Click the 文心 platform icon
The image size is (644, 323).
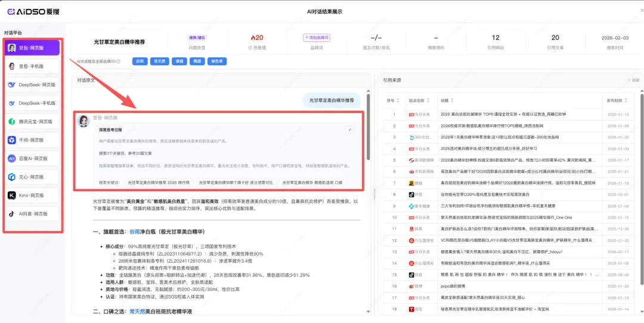12,177
